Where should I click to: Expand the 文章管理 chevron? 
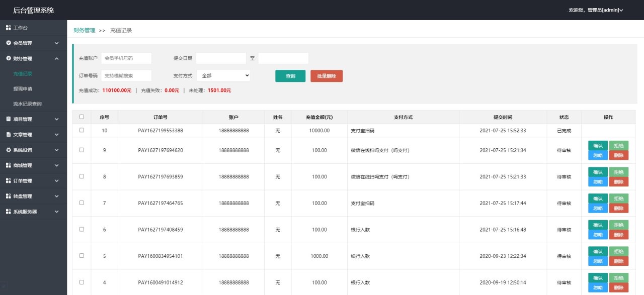click(57, 135)
